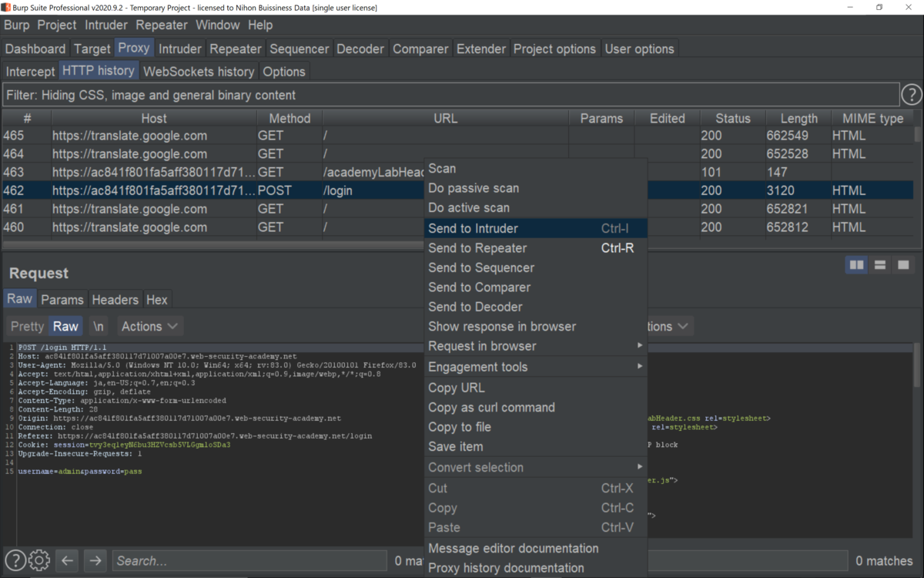Image resolution: width=924 pixels, height=578 pixels.
Task: Select row 465 translate.google.com
Action: 457,136
